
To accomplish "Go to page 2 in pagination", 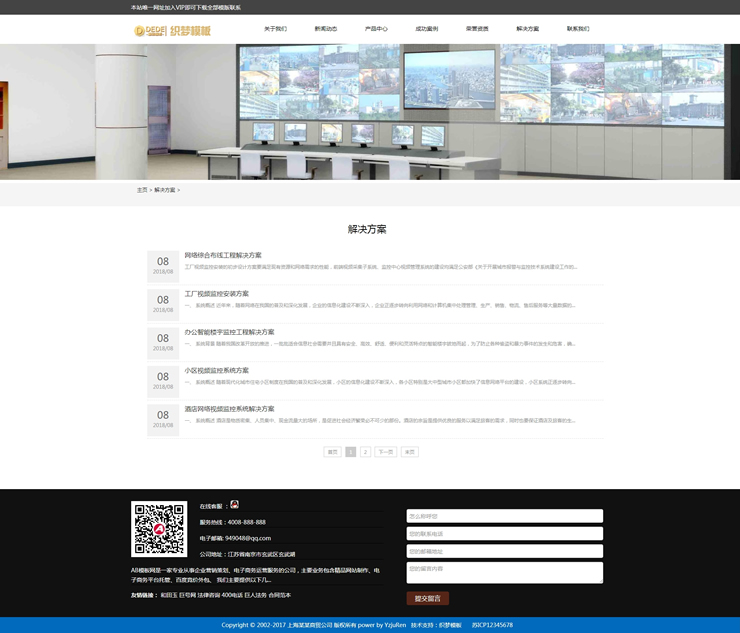I will 365,452.
